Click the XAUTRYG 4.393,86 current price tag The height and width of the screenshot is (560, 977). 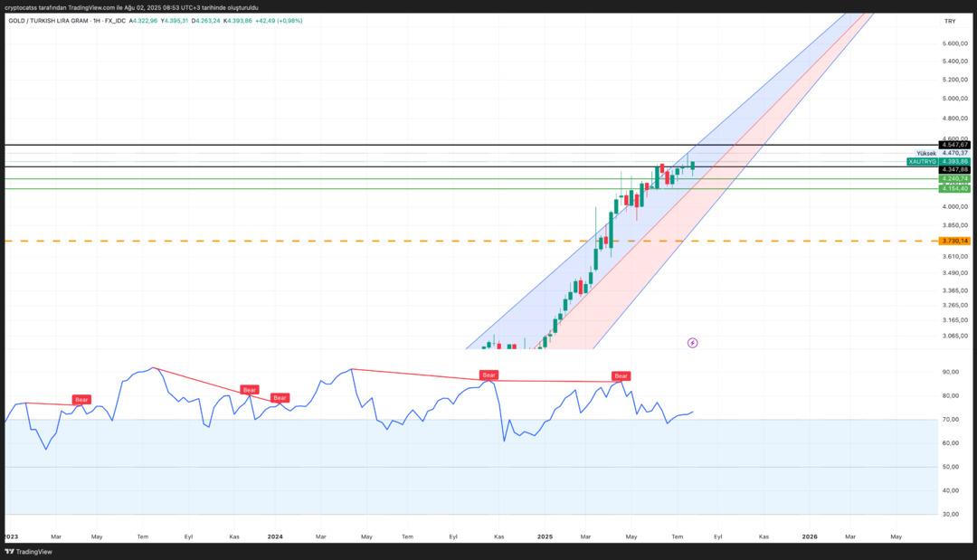pos(938,161)
